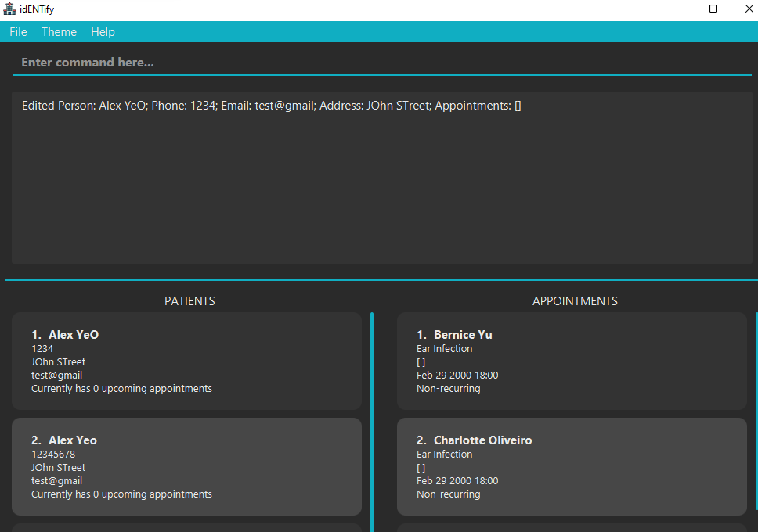Click the 'Edited Person: Alex YeO' result message
Image resolution: width=758 pixels, height=532 pixels.
coord(271,106)
